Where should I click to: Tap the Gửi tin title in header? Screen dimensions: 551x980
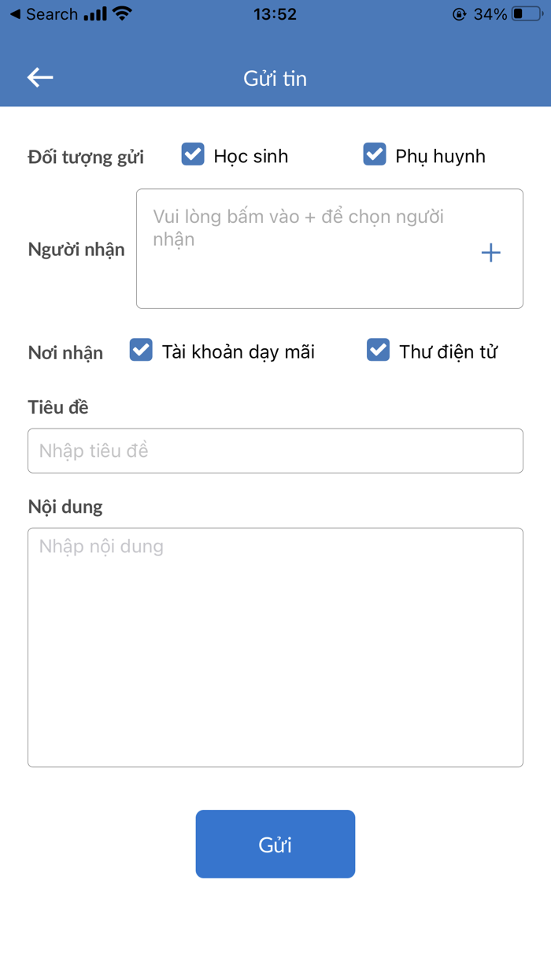tap(275, 78)
